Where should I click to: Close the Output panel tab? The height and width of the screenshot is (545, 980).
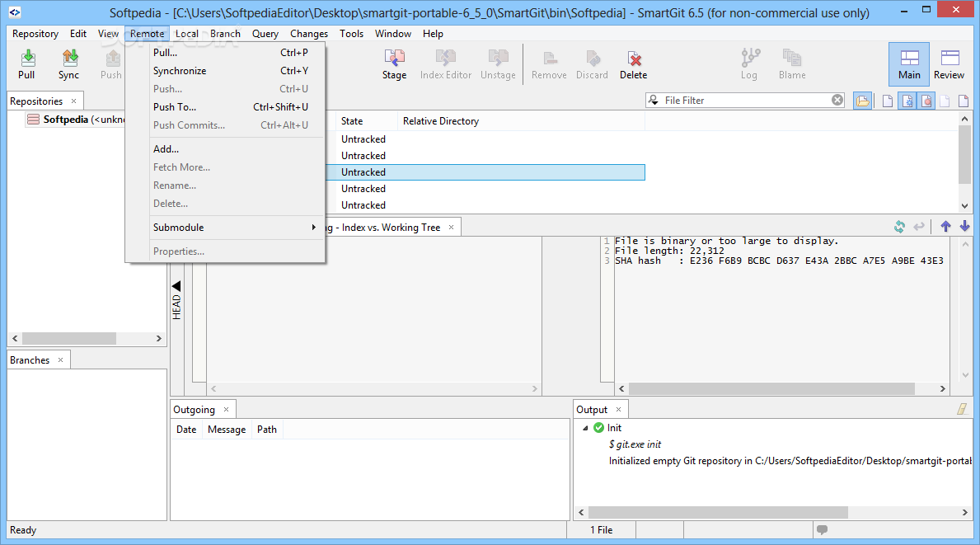tap(619, 410)
